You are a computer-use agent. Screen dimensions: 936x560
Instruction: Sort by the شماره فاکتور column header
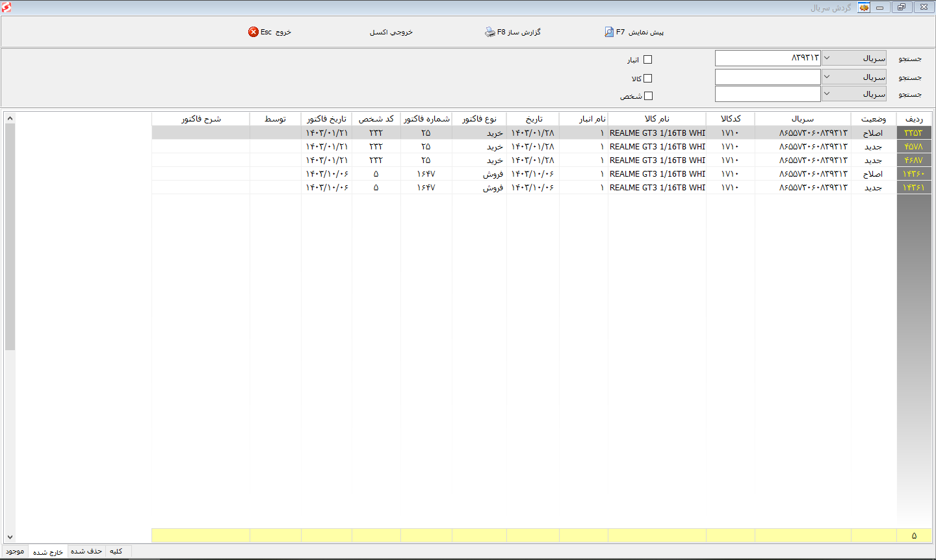coord(426,119)
